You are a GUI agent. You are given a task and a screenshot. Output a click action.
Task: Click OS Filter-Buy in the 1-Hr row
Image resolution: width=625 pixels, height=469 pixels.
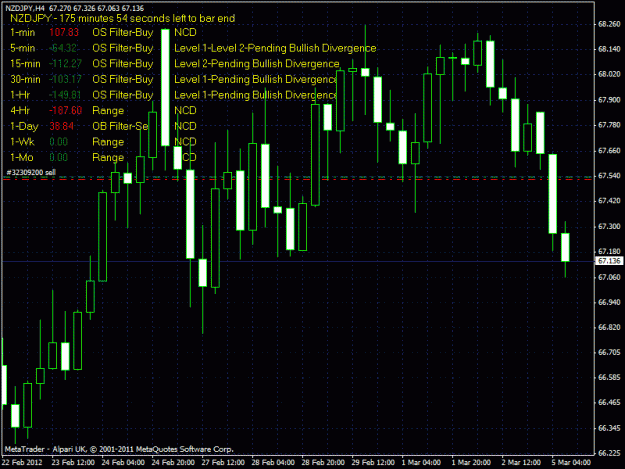pos(123,95)
